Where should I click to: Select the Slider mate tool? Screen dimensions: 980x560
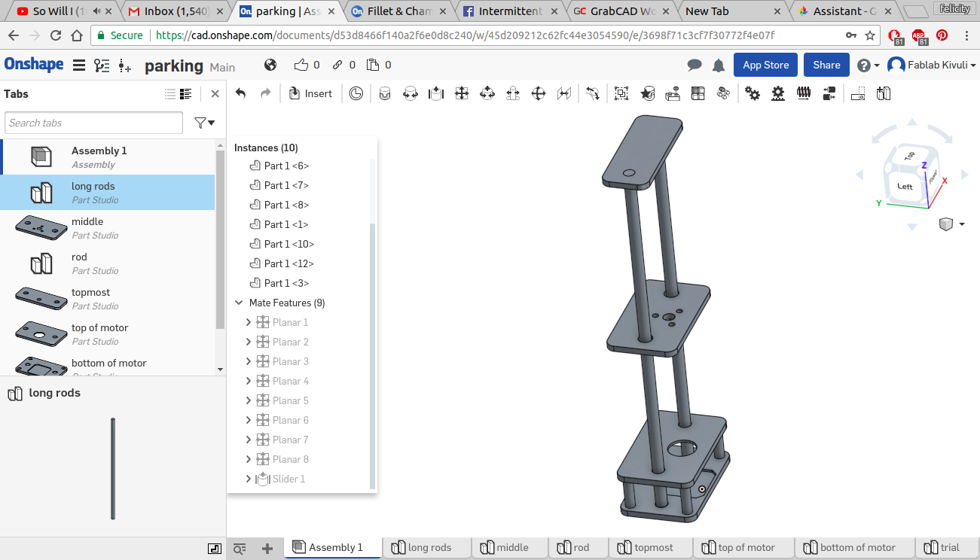436,93
